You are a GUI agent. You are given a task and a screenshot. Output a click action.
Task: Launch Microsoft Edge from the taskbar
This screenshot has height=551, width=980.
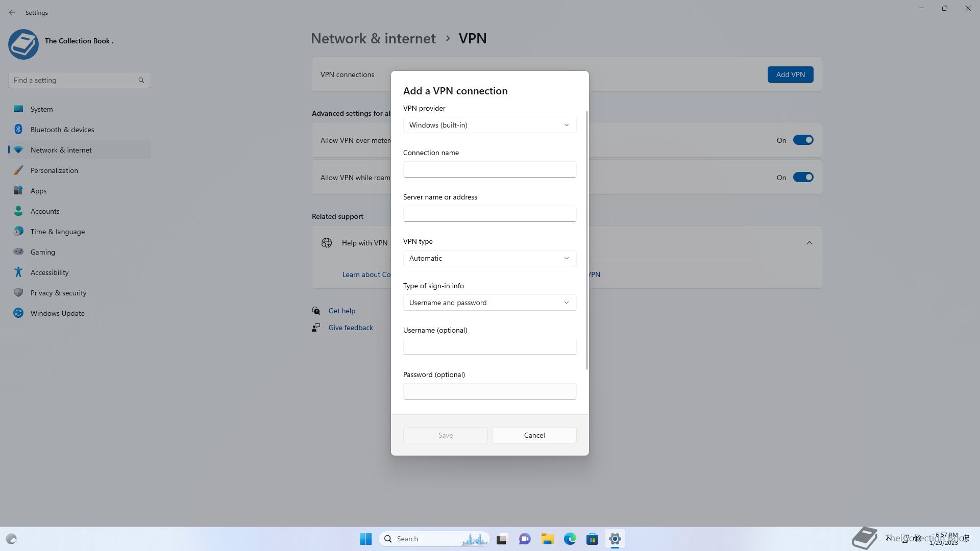click(x=570, y=539)
